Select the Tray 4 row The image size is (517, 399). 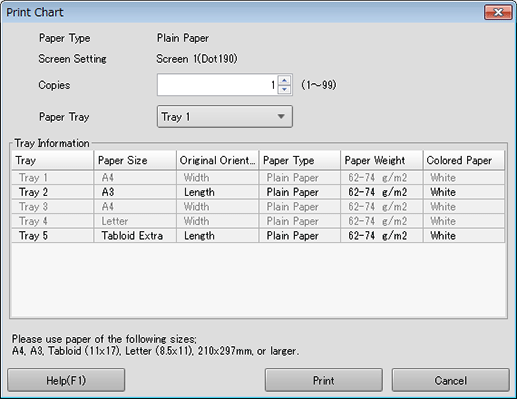[258, 221]
